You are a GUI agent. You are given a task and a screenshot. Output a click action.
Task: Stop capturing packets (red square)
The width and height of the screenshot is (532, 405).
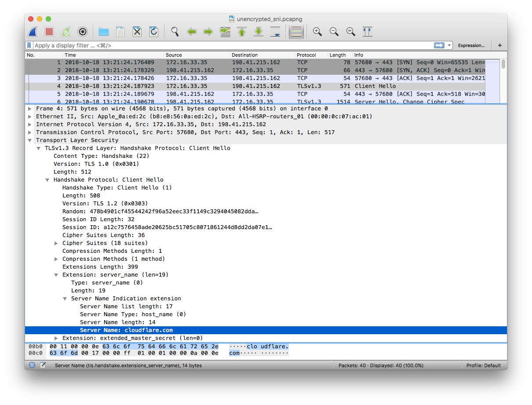[x=49, y=32]
